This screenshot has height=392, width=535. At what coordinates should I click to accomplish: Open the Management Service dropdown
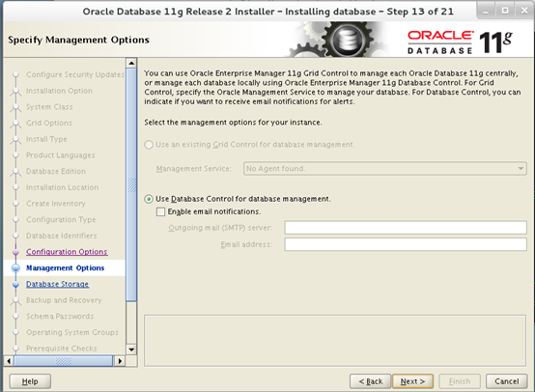(x=385, y=169)
